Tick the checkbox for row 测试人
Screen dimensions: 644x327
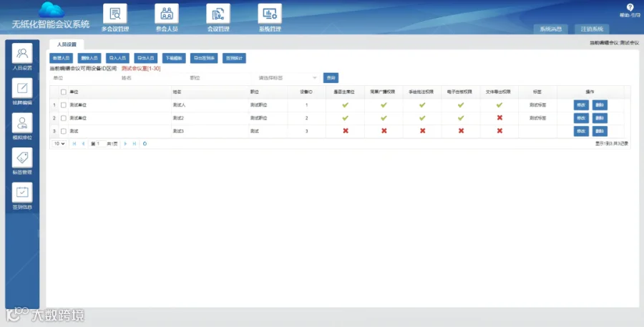click(x=63, y=105)
